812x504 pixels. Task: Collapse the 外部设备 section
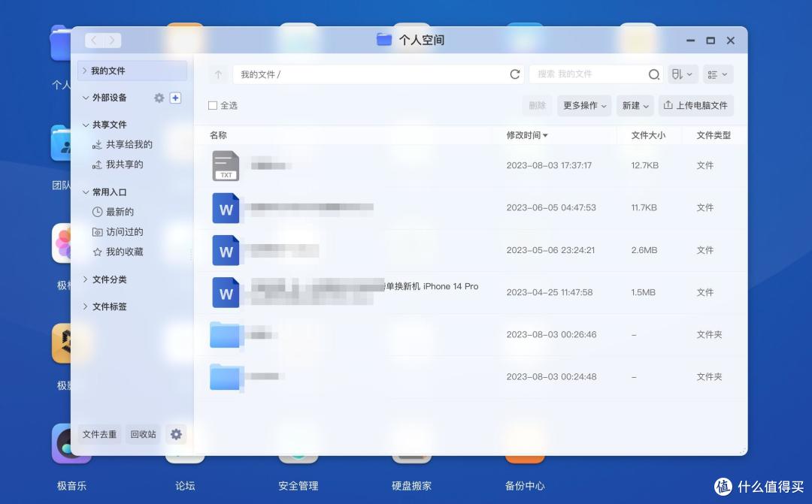pyautogui.click(x=86, y=98)
